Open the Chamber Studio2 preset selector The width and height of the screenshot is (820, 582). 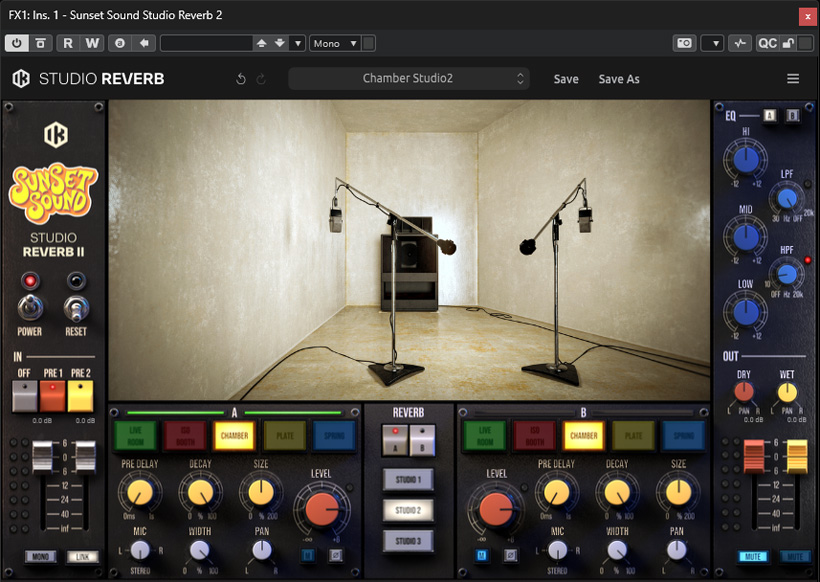tap(408, 78)
